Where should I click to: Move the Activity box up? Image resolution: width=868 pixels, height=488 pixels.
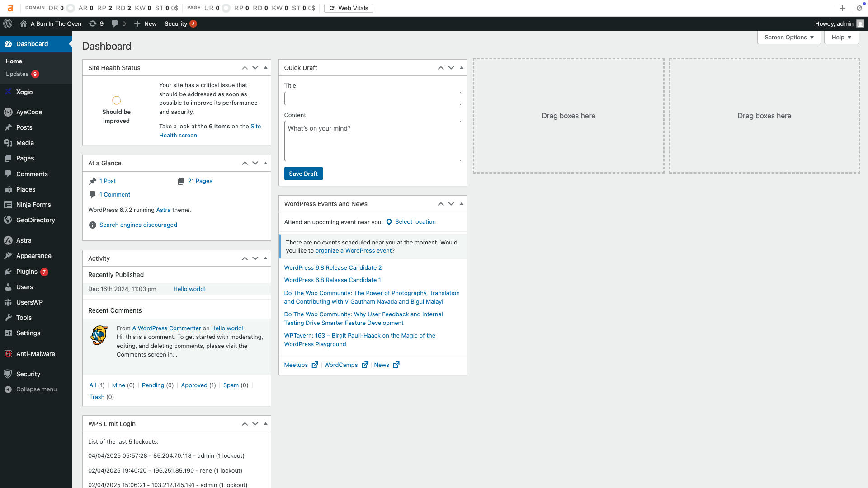245,258
